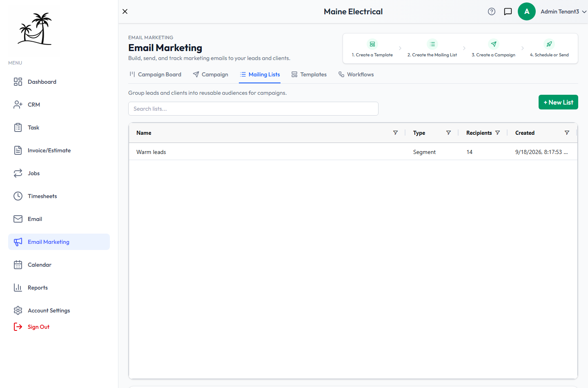Open Calendar in the sidebar
Image resolution: width=588 pixels, height=388 pixels.
tap(59, 265)
